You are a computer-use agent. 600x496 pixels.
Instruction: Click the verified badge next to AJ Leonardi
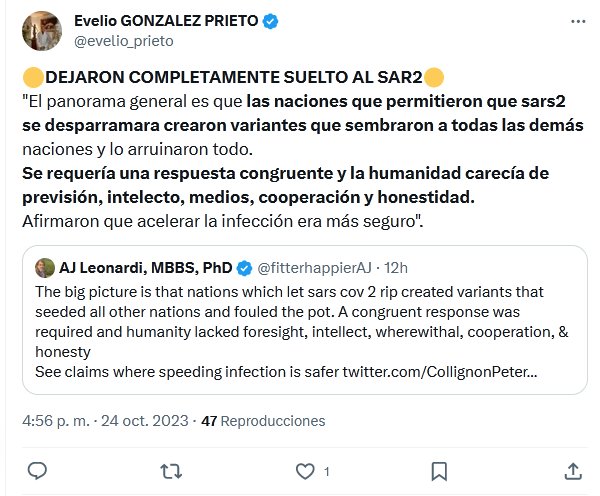click(245, 268)
